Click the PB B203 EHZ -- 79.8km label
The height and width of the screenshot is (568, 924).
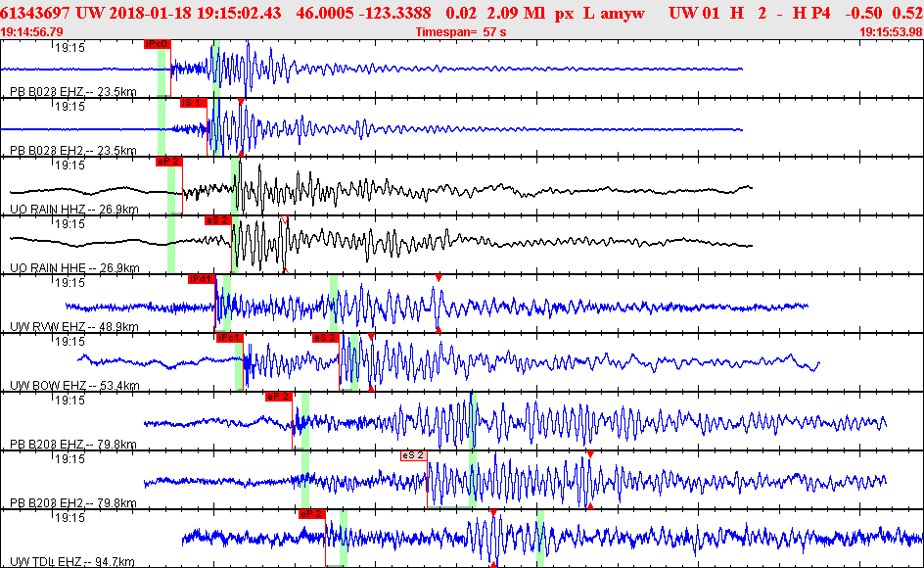[73, 445]
